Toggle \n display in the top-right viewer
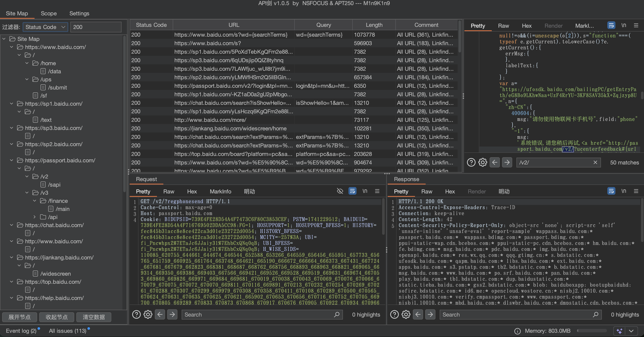The width and height of the screenshot is (644, 337). click(x=624, y=25)
